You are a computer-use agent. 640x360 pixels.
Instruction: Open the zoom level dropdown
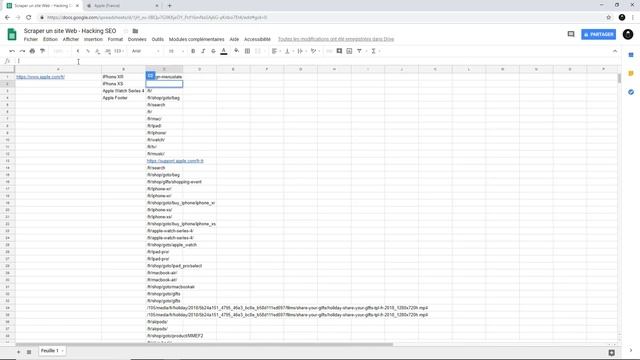60,51
